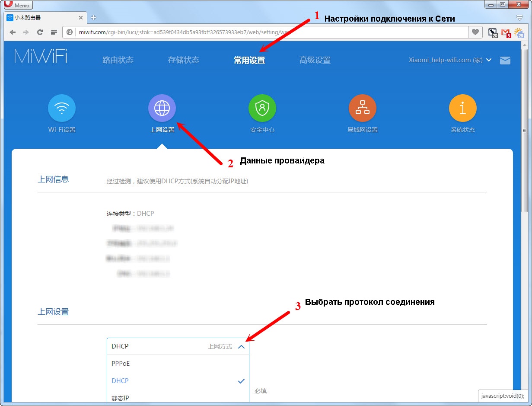Viewport: 532px width, 406px height.
Task: Open the Gmail extension icon
Action: tap(506, 32)
